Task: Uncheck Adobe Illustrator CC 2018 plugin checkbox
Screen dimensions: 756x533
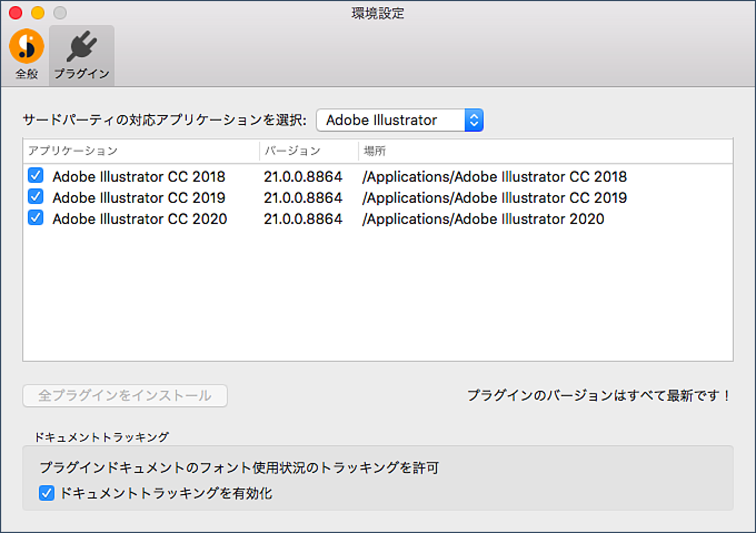Action: (x=36, y=176)
